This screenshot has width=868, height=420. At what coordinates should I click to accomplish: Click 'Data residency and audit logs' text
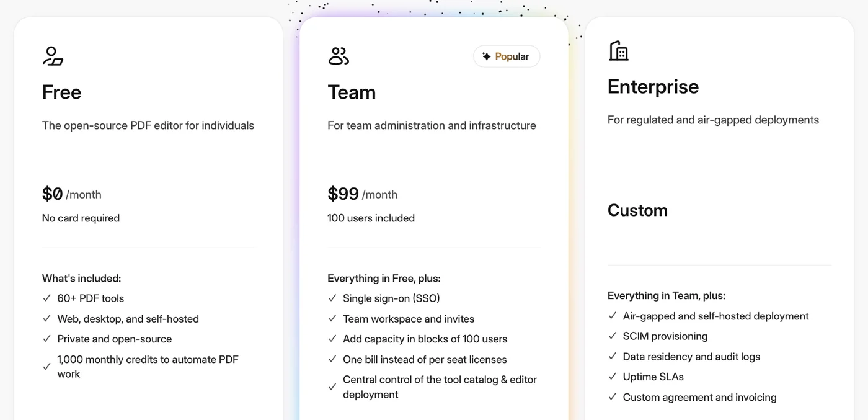pos(691,357)
